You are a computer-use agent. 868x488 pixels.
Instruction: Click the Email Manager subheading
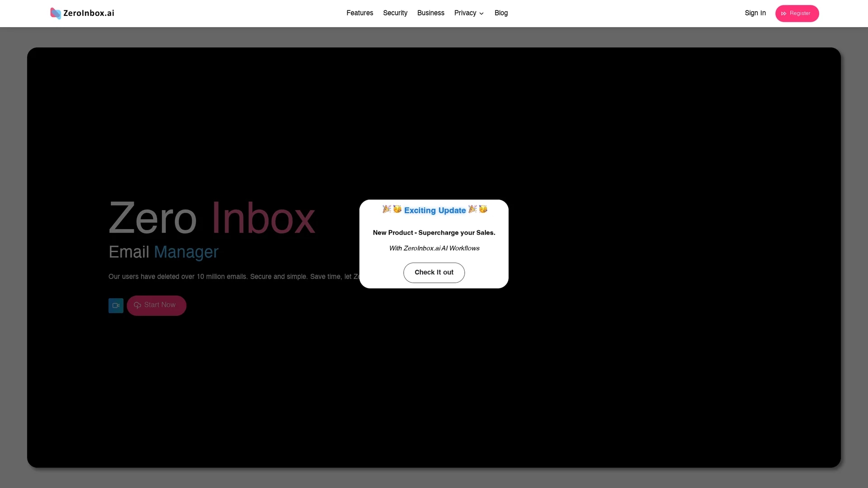(163, 252)
